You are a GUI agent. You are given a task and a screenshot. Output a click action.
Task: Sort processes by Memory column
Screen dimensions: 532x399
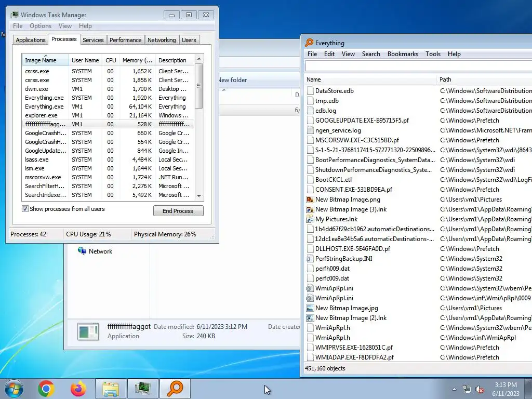(x=137, y=60)
